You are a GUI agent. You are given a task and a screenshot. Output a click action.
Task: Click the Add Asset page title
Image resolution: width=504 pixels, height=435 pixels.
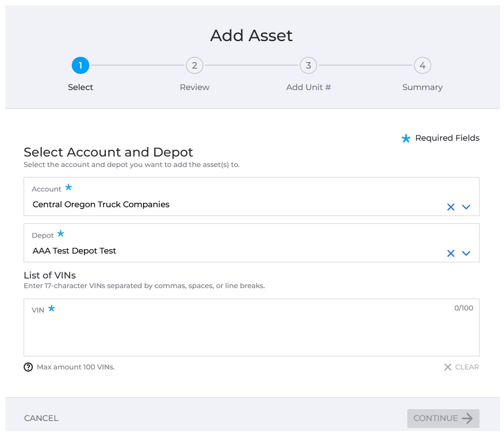pos(252,35)
